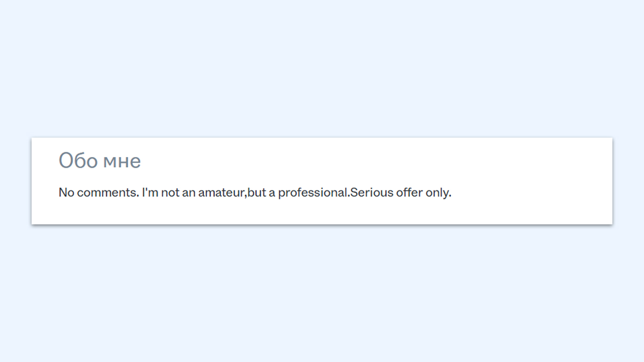The width and height of the screenshot is (644, 362).
Task: Click the word "comments." in the bio
Action: (x=107, y=192)
